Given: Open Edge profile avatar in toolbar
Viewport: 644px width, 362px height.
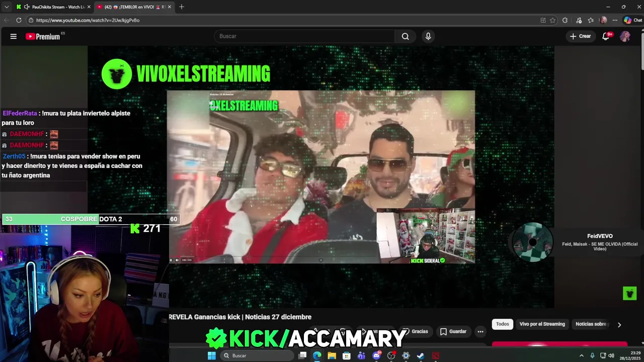Looking at the screenshot, I should point(603,20).
